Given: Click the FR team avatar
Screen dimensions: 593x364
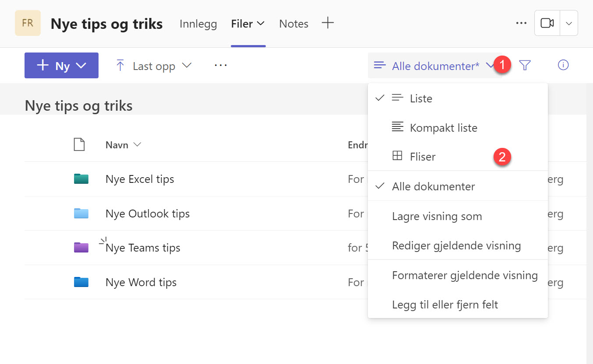Looking at the screenshot, I should tap(28, 23).
